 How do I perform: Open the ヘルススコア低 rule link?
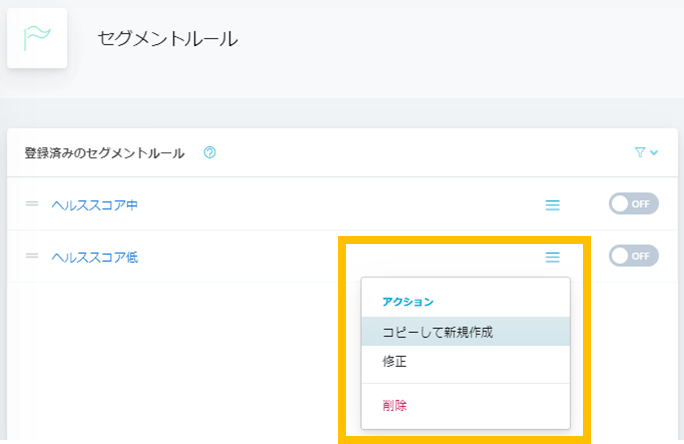[95, 257]
